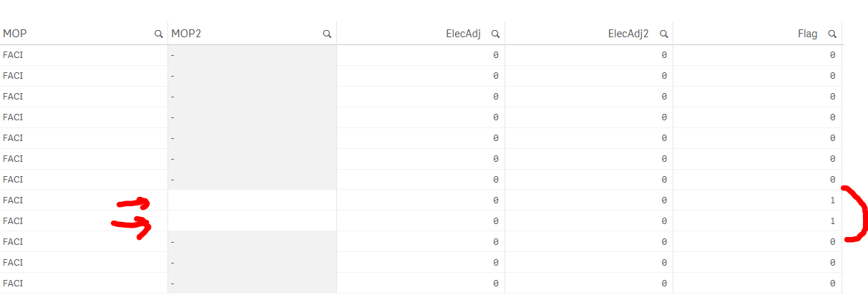Click the ElecAdj2 value in last row
The height and width of the screenshot is (305, 868).
(x=664, y=284)
